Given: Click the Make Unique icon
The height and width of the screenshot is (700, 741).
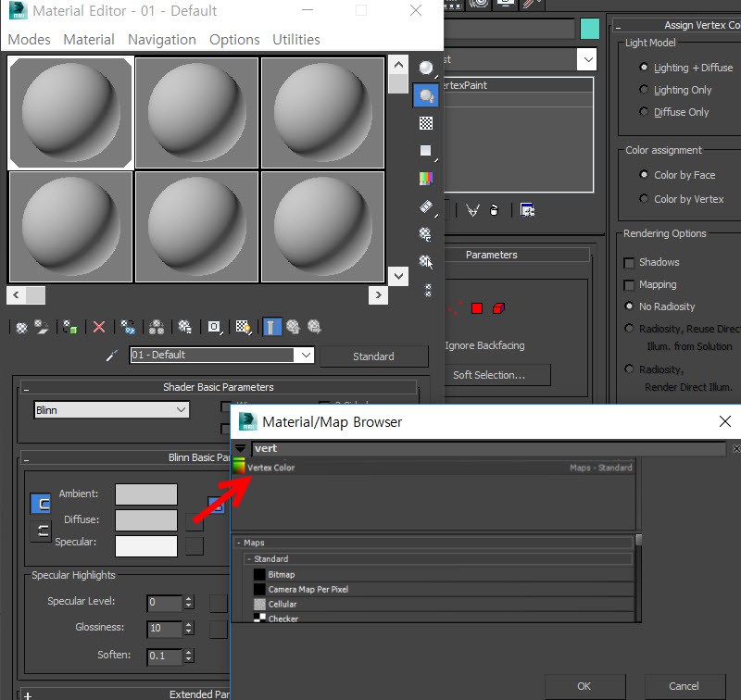Looking at the screenshot, I should coord(157,328).
